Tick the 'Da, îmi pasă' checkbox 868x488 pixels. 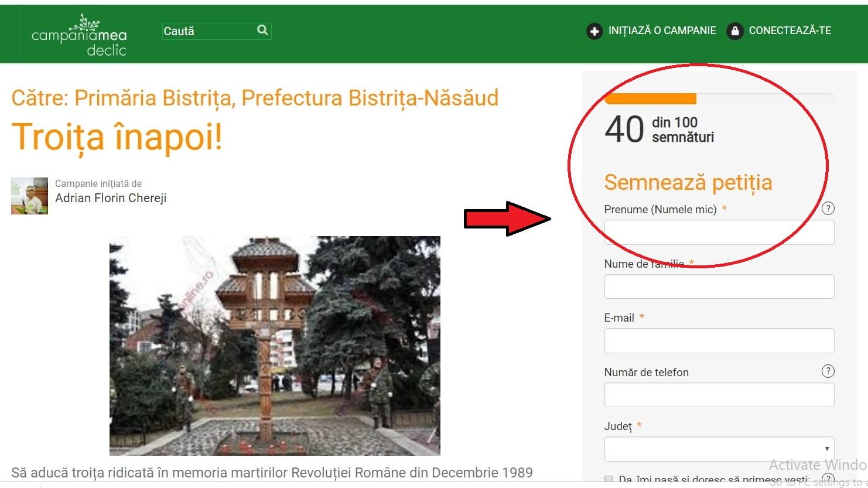click(x=609, y=480)
